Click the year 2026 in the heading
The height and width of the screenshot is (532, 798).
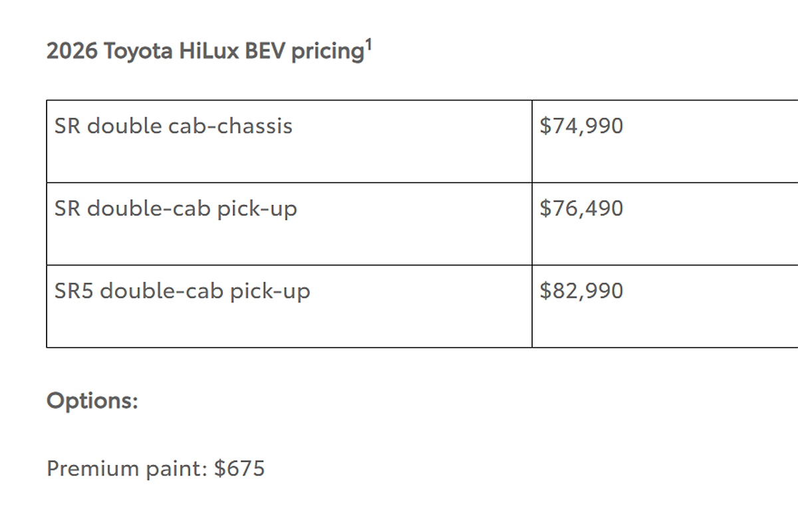click(72, 53)
